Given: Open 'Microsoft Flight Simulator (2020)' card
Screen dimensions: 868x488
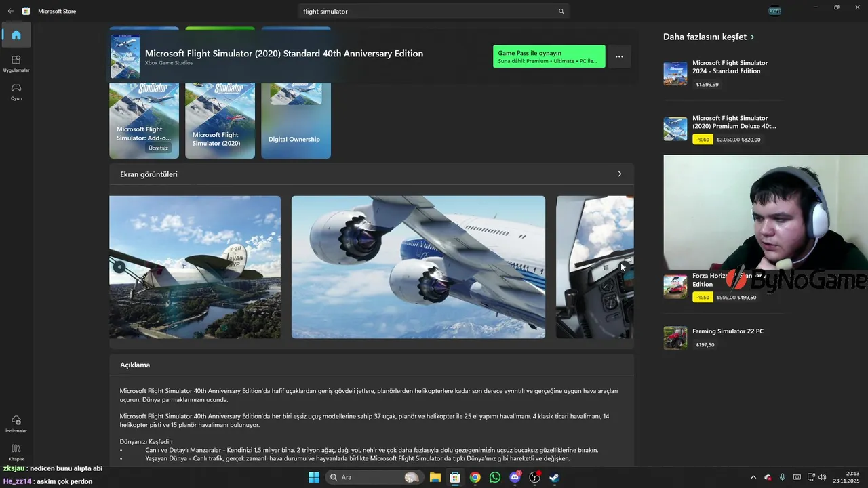Looking at the screenshot, I should point(220,121).
